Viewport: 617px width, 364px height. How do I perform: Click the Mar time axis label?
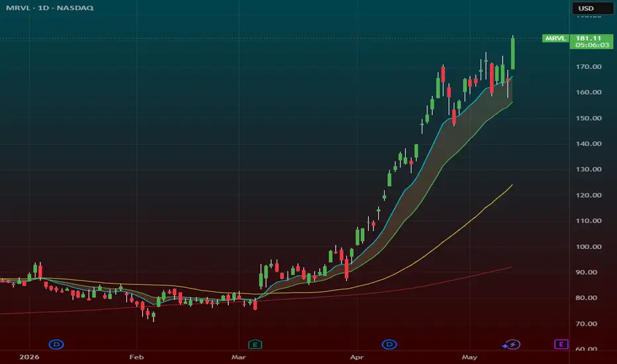pos(238,357)
